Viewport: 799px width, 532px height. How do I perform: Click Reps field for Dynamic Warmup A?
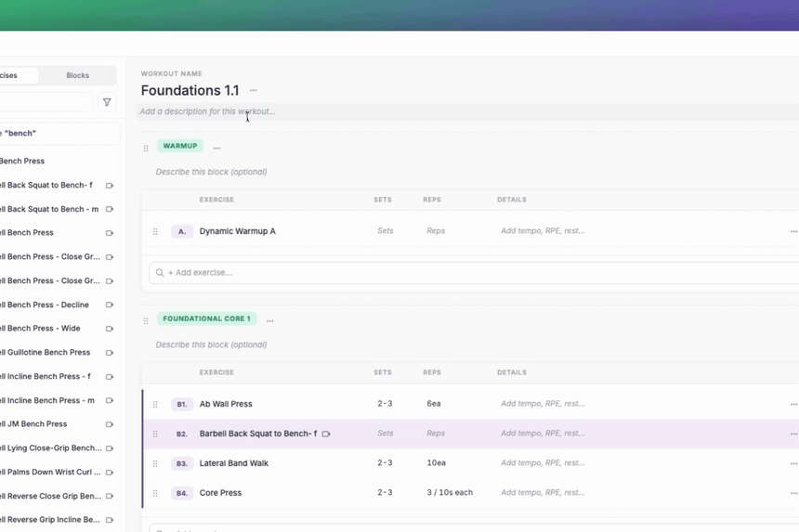pyautogui.click(x=436, y=230)
